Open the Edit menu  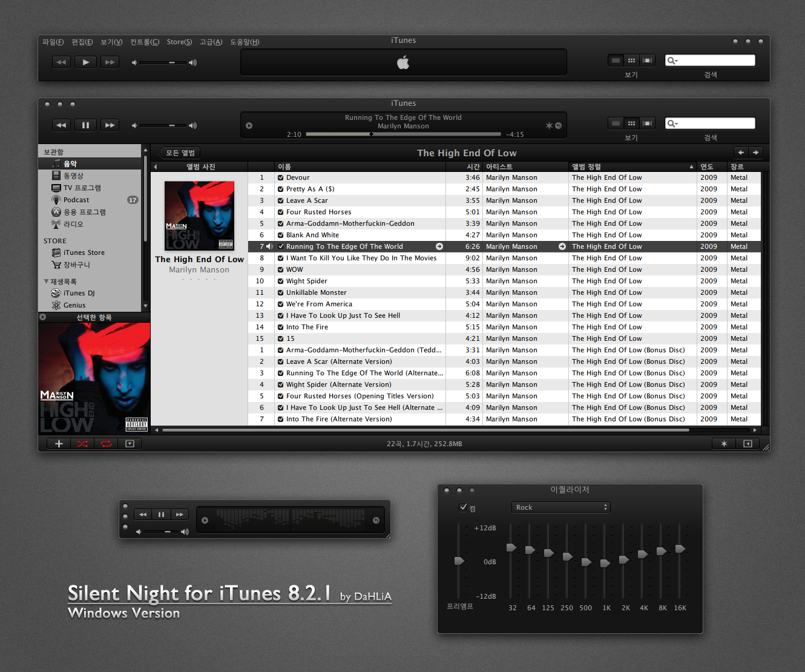[x=82, y=42]
